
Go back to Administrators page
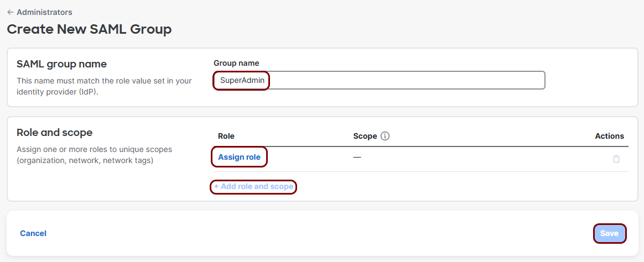[44, 12]
